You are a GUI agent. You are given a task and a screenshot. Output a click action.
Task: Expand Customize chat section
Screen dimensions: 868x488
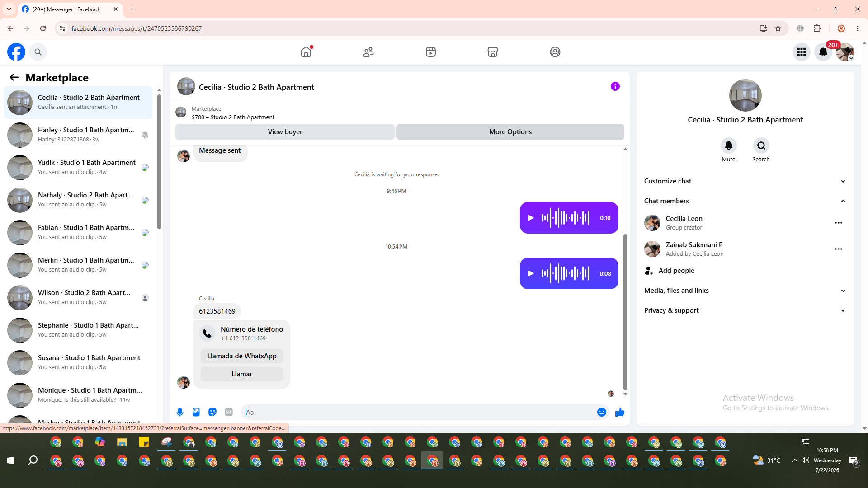(x=745, y=181)
